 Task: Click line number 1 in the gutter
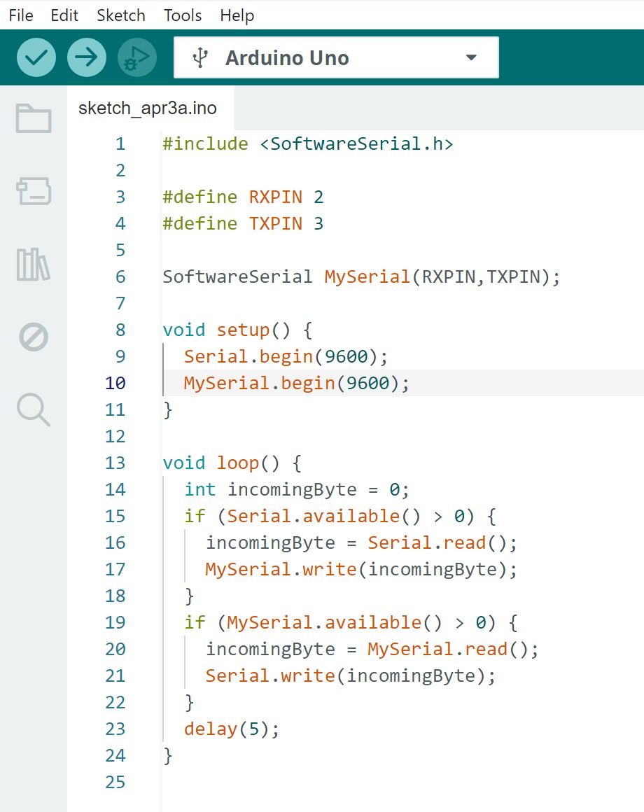pos(120,144)
